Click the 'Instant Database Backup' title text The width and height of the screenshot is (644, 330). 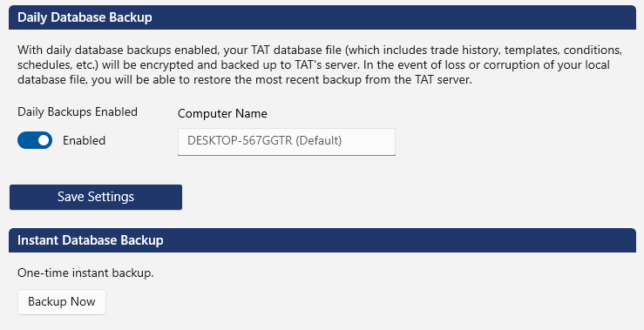91,240
